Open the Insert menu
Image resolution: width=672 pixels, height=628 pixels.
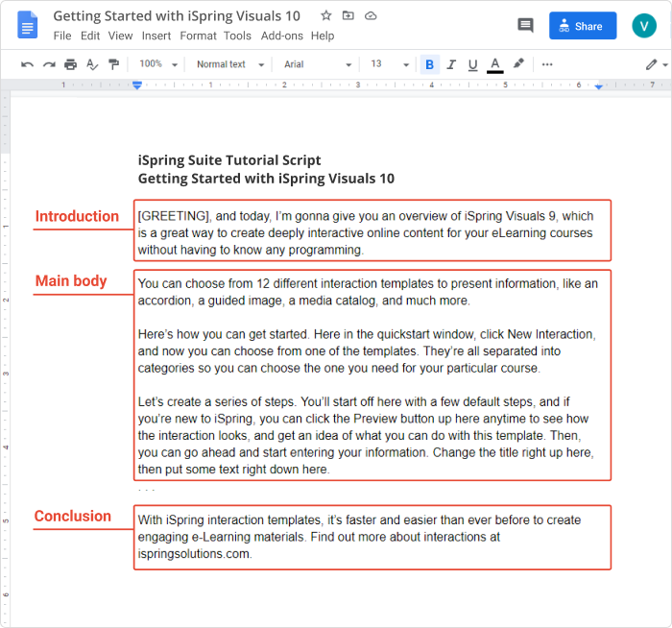pos(156,36)
